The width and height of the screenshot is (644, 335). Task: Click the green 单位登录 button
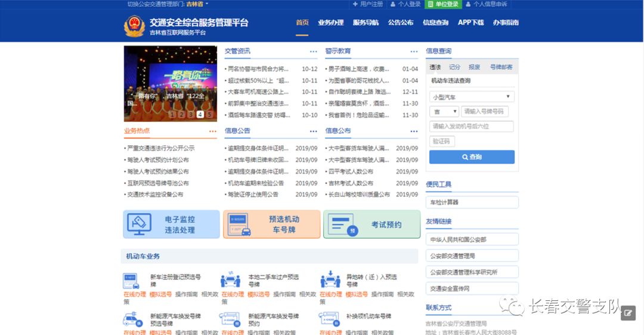[443, 4]
